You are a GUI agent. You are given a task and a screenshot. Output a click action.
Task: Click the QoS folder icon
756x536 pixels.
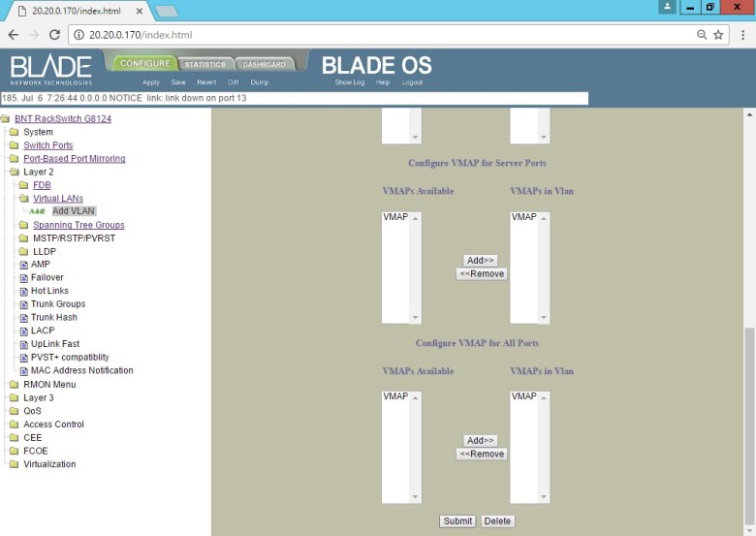click(15, 411)
